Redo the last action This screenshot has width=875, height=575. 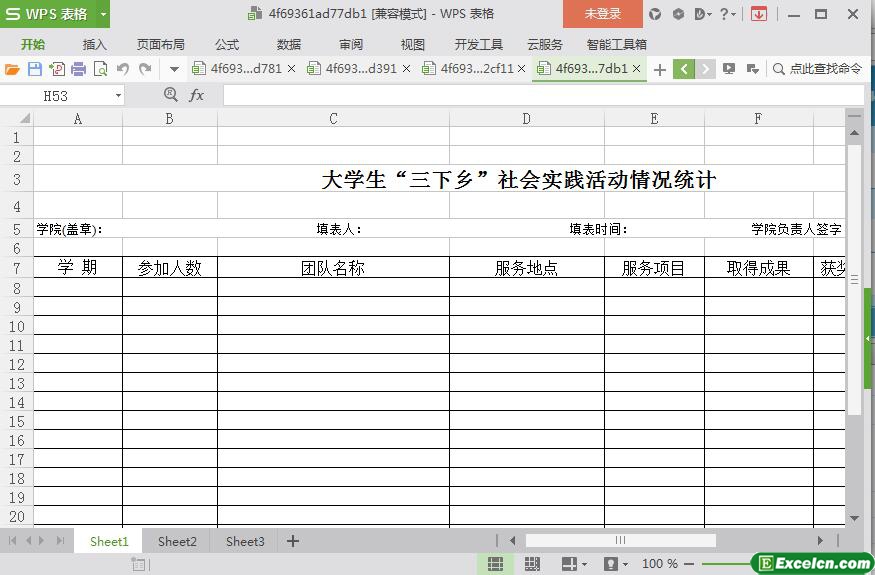pyautogui.click(x=145, y=69)
